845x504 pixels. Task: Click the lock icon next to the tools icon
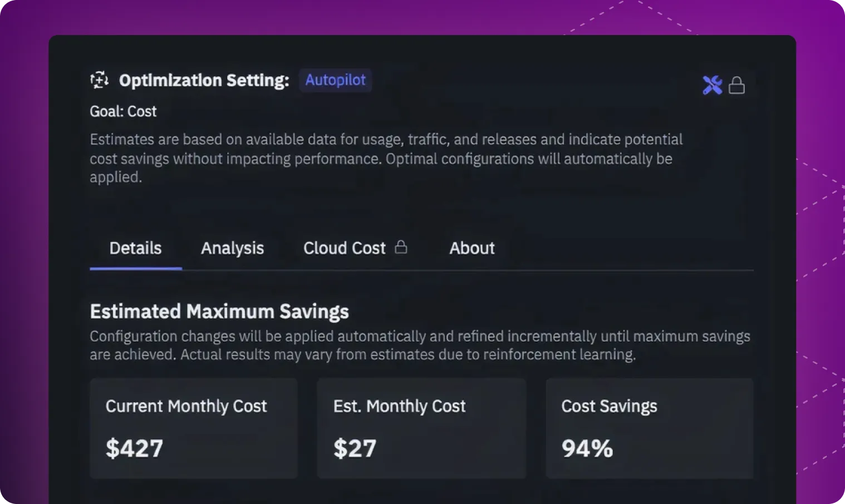pos(737,85)
